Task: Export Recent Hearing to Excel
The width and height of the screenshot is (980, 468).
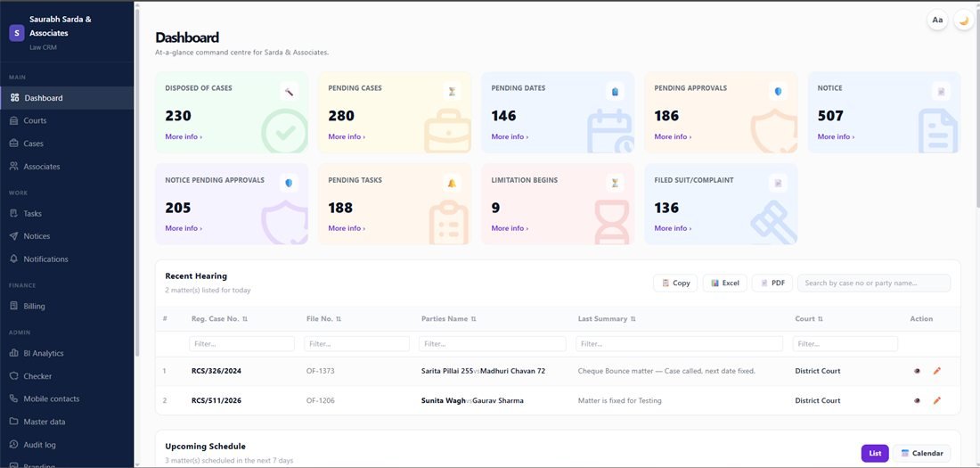Action: coord(725,283)
